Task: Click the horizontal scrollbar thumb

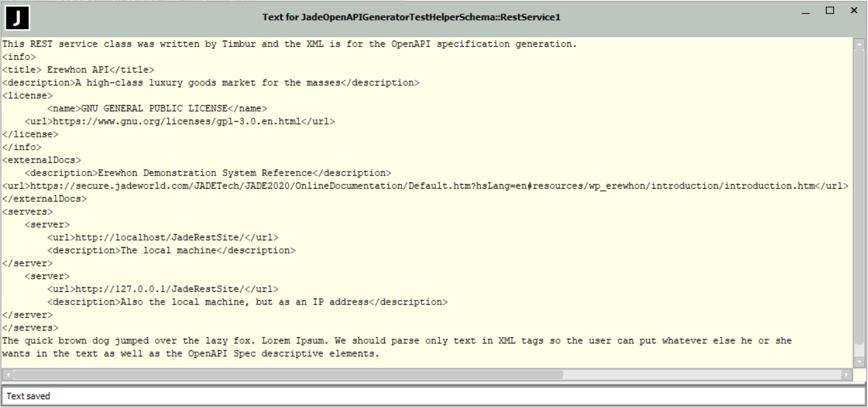Action: click(287, 375)
